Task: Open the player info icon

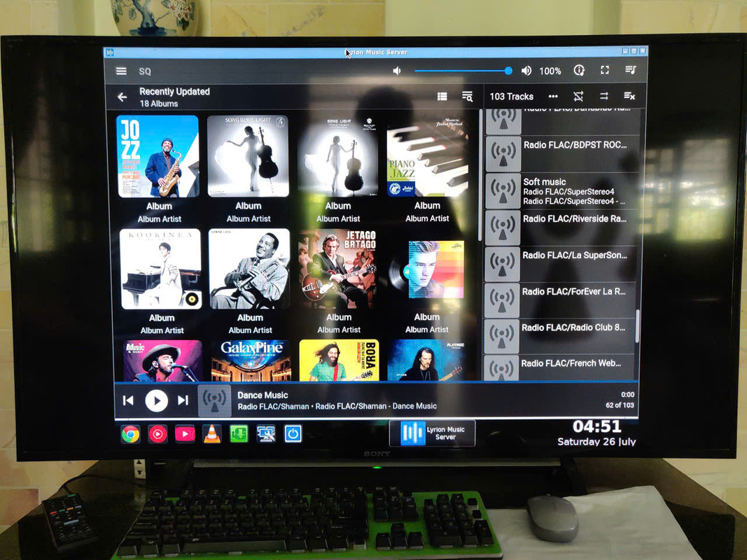Action: coord(579,71)
